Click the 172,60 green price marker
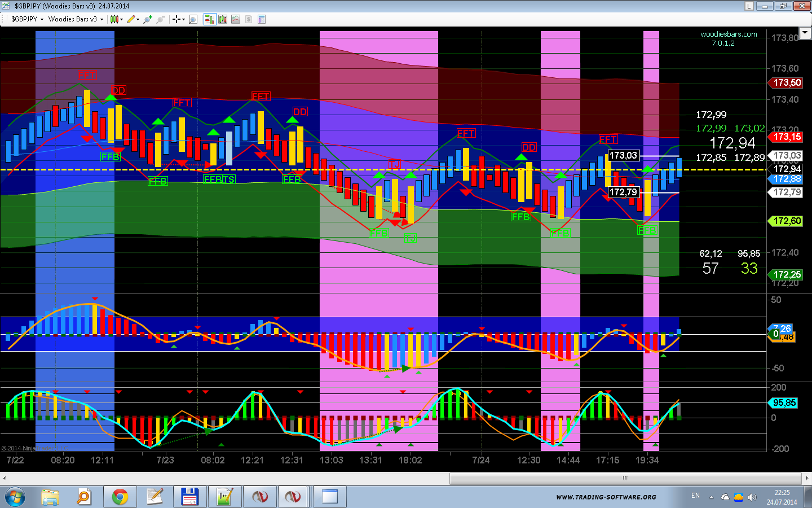812x508 pixels. coord(787,221)
